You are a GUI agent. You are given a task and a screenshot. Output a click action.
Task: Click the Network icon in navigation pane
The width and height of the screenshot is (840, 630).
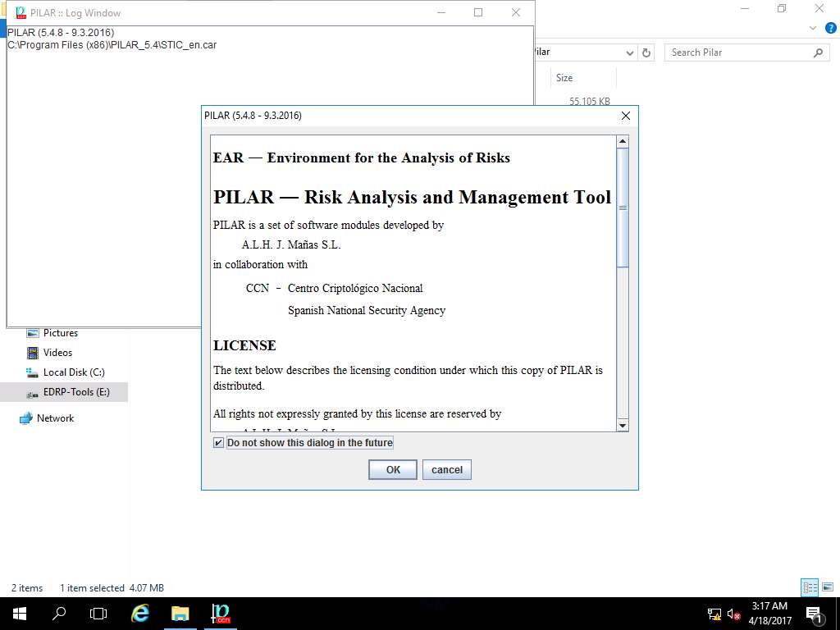tap(25, 418)
